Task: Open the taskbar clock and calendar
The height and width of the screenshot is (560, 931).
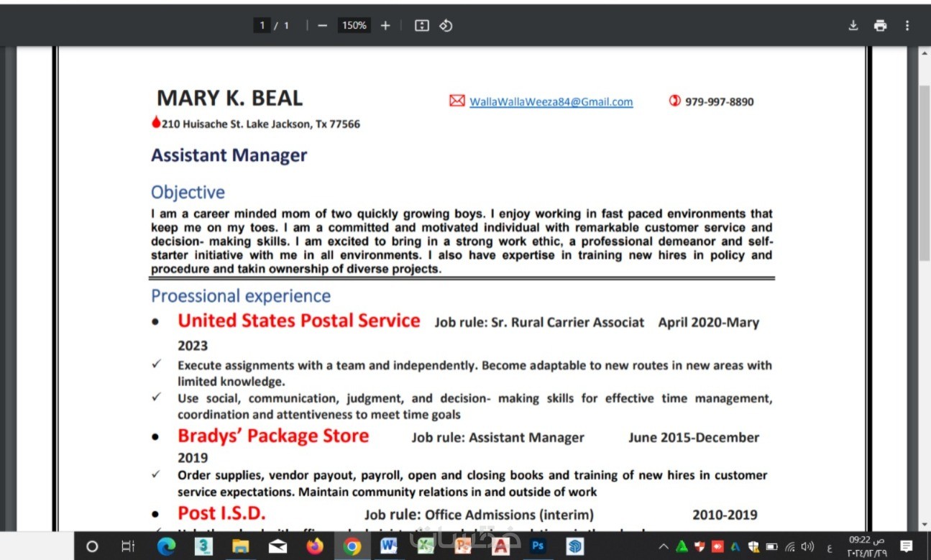Action: click(866, 546)
